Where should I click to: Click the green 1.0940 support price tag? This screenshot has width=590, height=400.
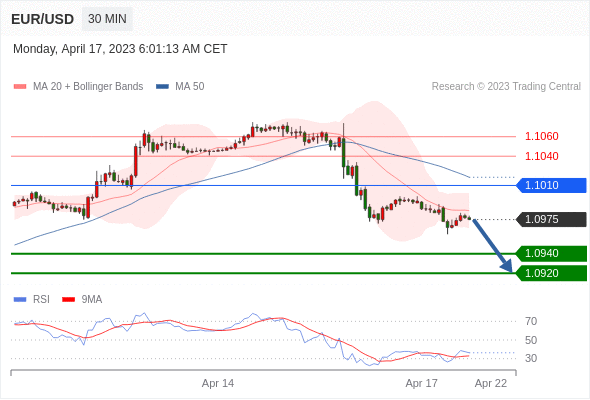pos(552,254)
